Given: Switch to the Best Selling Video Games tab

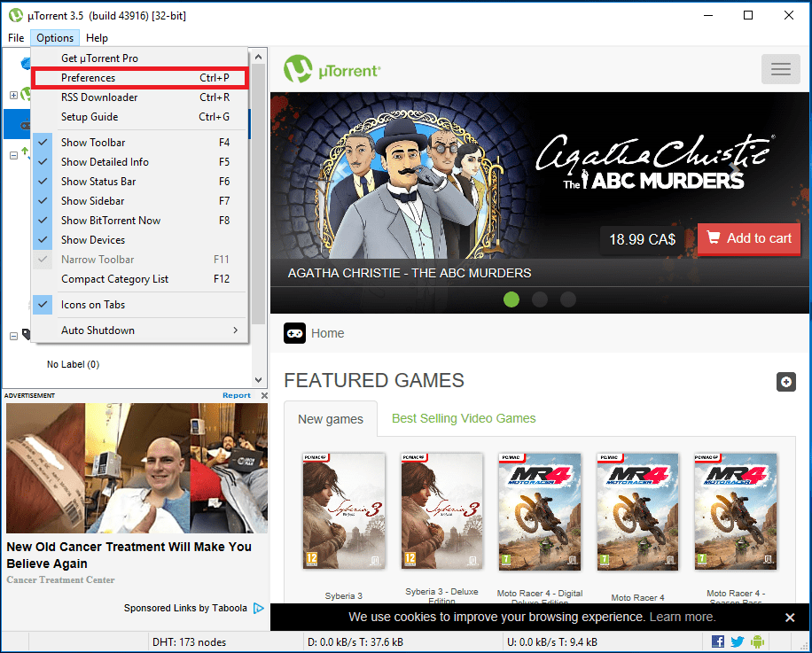Looking at the screenshot, I should (464, 418).
